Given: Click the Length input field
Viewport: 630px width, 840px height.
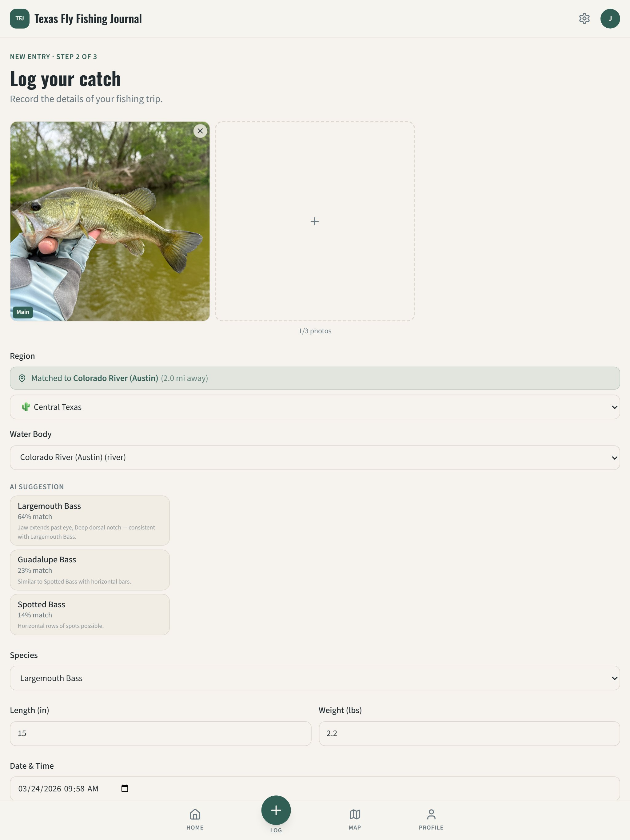Looking at the screenshot, I should pyautogui.click(x=160, y=734).
